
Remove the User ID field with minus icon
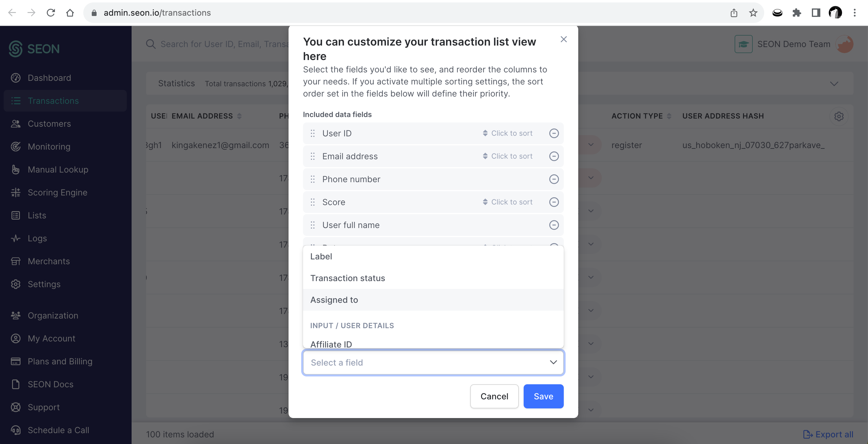[x=554, y=133]
